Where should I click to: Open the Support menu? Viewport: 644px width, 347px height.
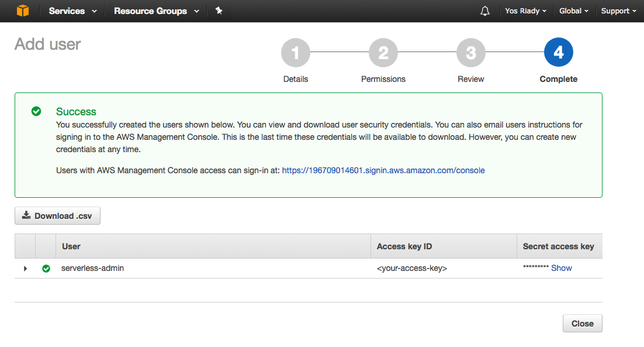tap(618, 11)
